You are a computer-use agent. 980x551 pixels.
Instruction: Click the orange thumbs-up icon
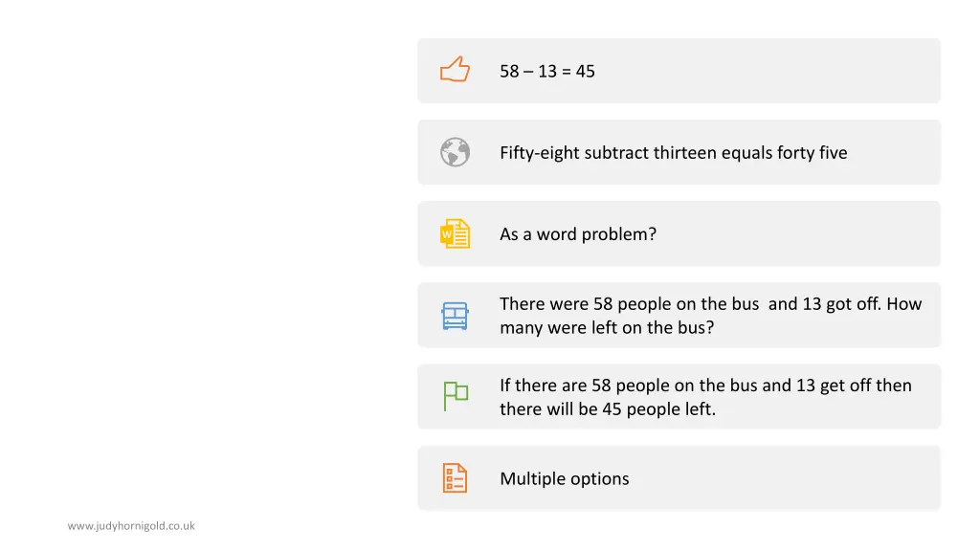pos(455,69)
